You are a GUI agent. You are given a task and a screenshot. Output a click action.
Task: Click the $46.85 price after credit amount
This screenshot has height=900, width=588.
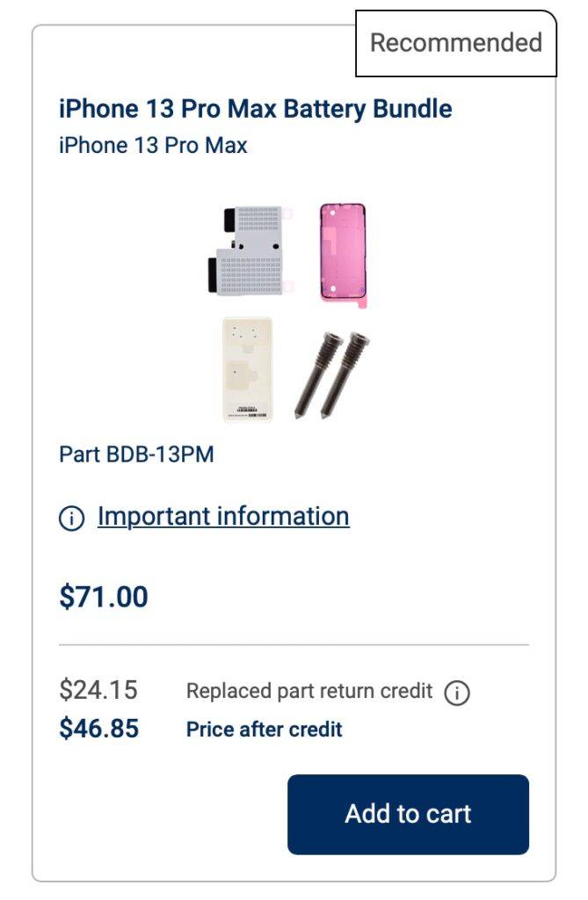point(98,729)
